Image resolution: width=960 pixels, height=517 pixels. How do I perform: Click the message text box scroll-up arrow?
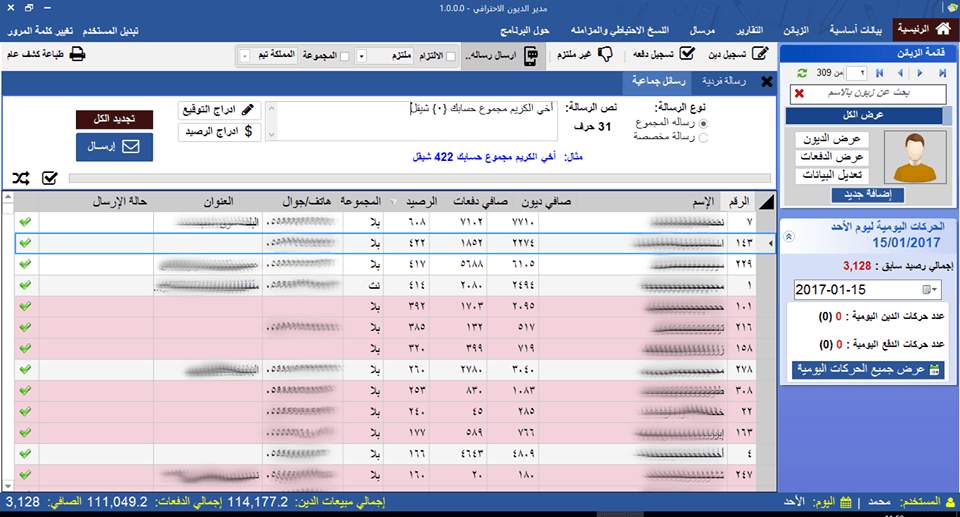[x=271, y=108]
